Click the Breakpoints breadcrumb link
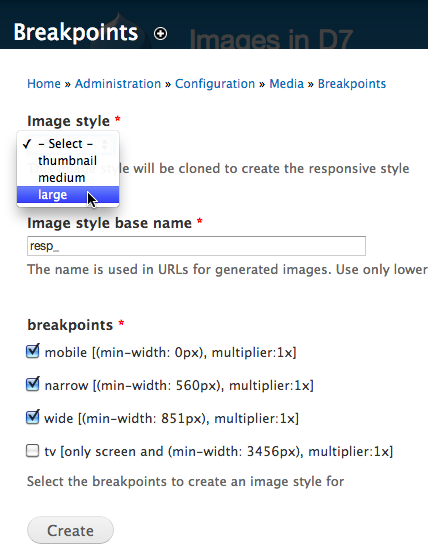This screenshot has width=428, height=555. (352, 84)
